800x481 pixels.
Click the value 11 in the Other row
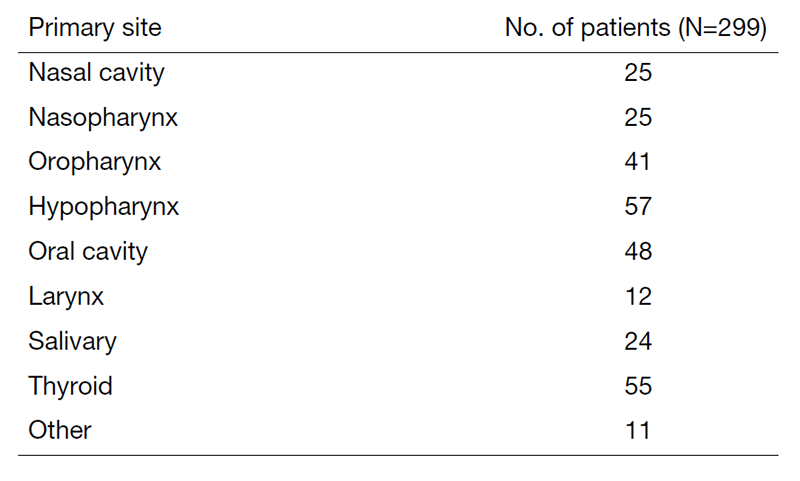tap(637, 430)
